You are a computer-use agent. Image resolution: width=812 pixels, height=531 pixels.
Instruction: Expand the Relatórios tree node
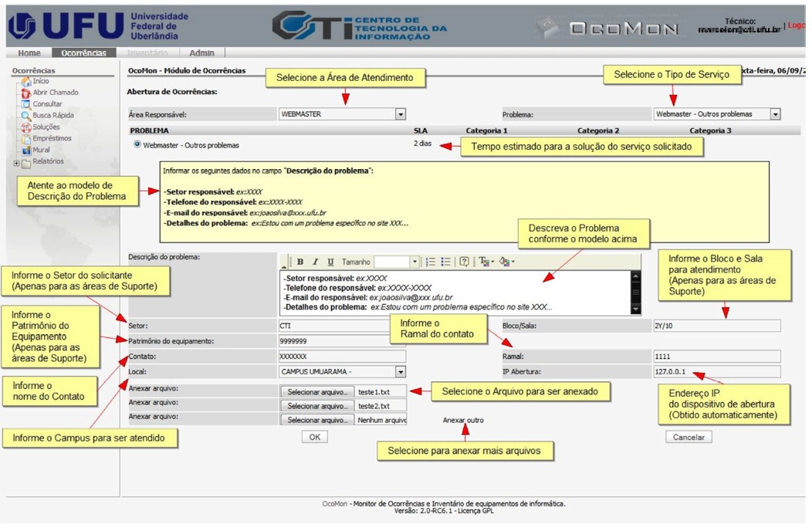pos(16,163)
